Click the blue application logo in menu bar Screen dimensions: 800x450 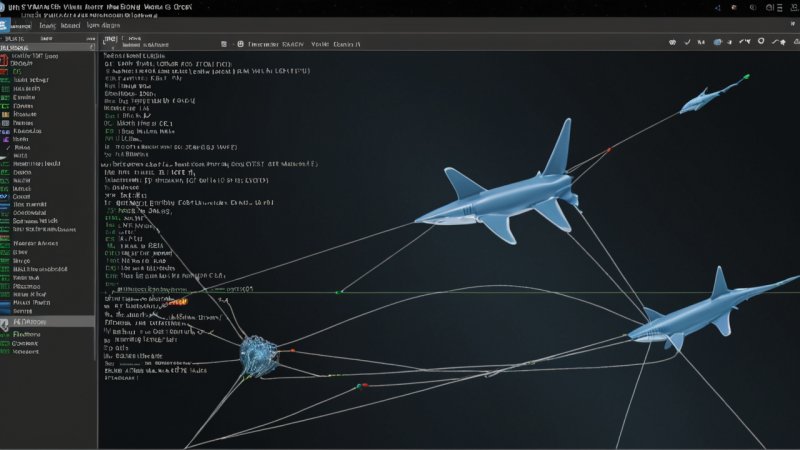(x=4, y=25)
